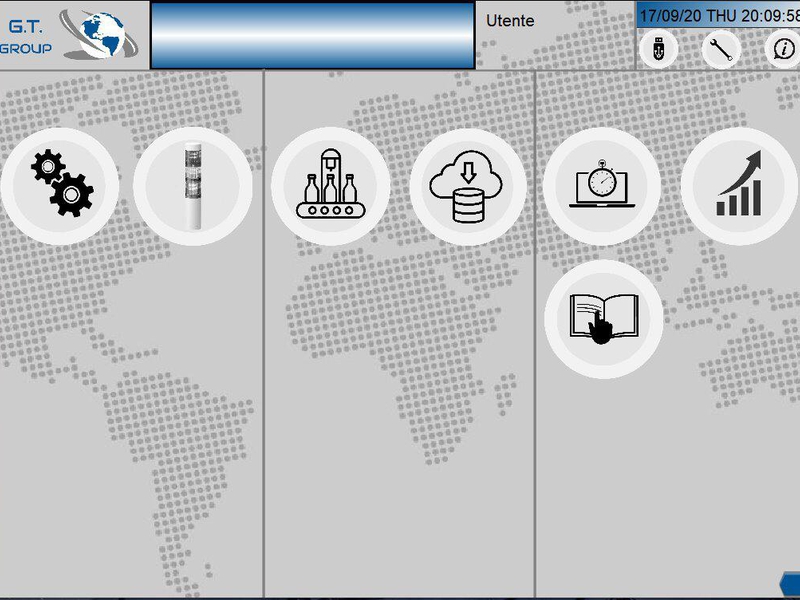Click the blue gradient message banner
Screen dimensions: 800x600
(313, 35)
